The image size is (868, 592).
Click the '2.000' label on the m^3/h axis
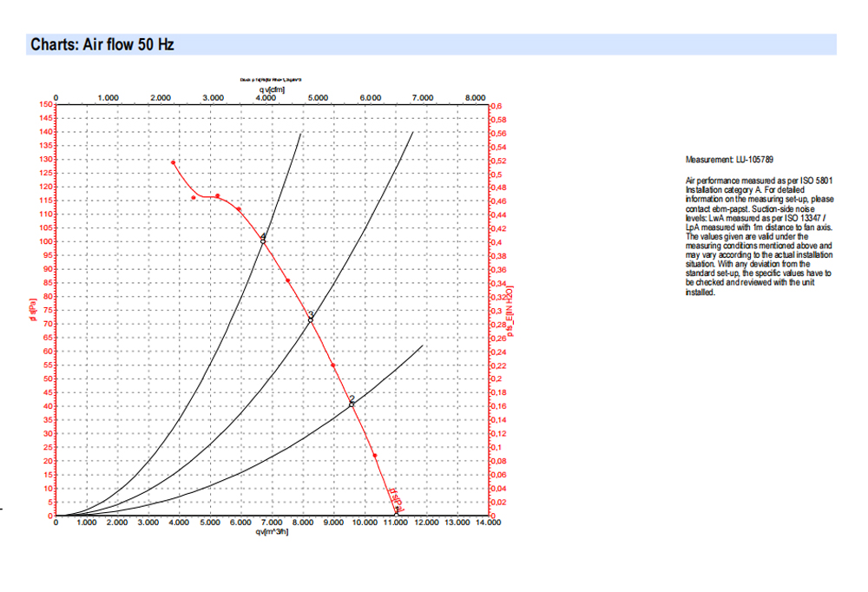(x=117, y=523)
